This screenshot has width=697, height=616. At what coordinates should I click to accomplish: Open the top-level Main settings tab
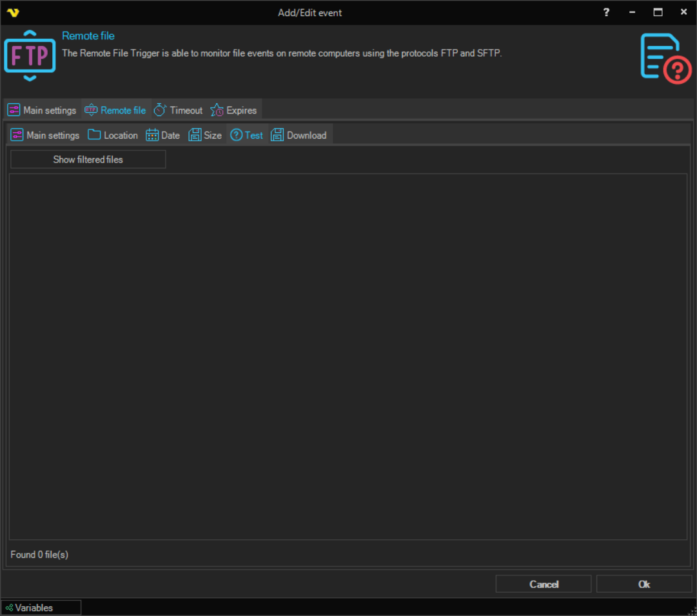pos(43,110)
